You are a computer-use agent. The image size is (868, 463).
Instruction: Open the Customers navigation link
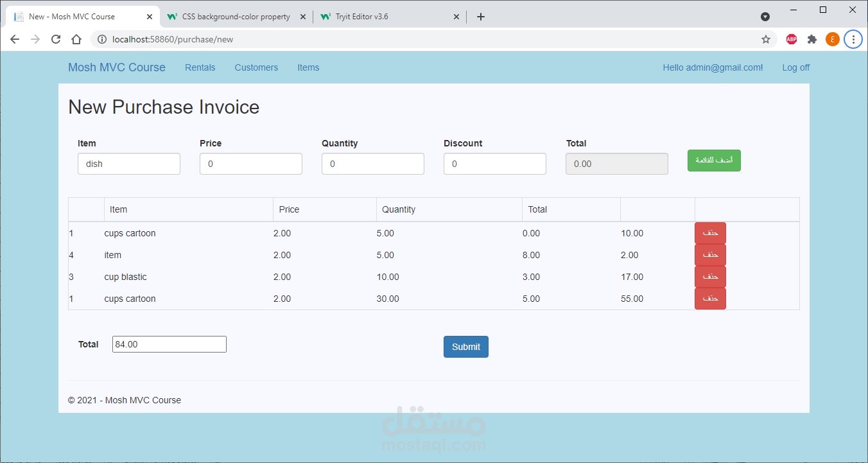(x=256, y=67)
